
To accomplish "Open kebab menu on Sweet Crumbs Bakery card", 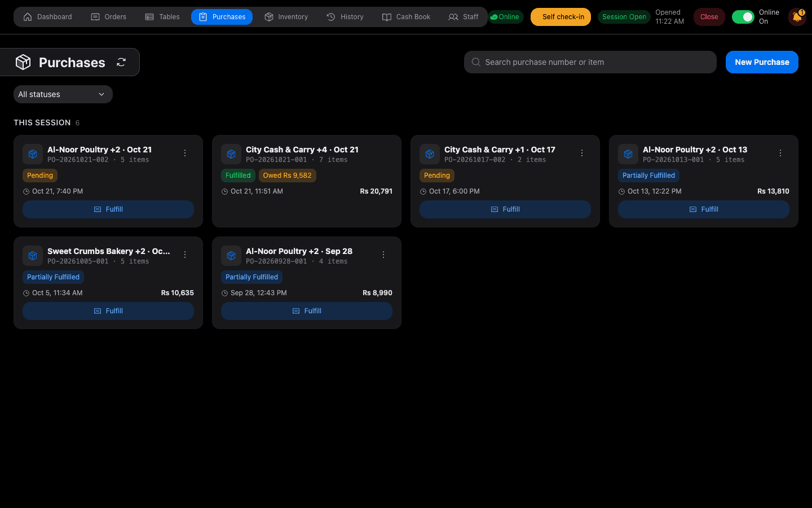I will point(185,255).
